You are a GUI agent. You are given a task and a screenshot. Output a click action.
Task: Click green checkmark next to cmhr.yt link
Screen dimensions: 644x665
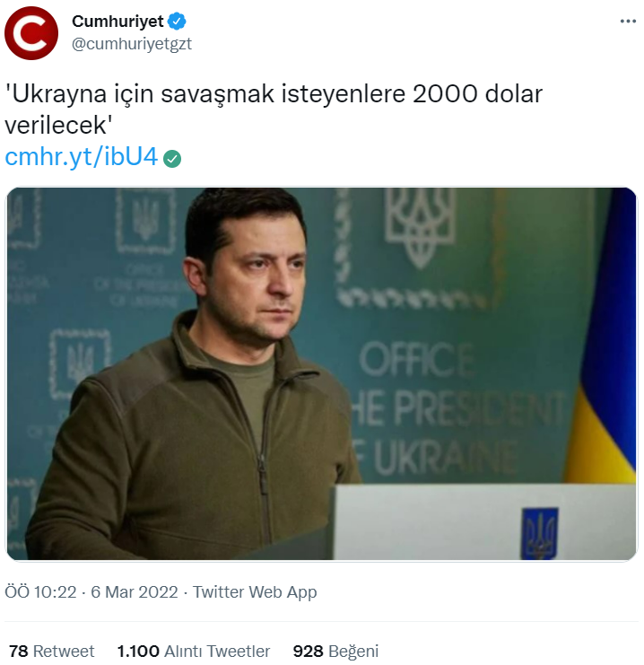[173, 159]
